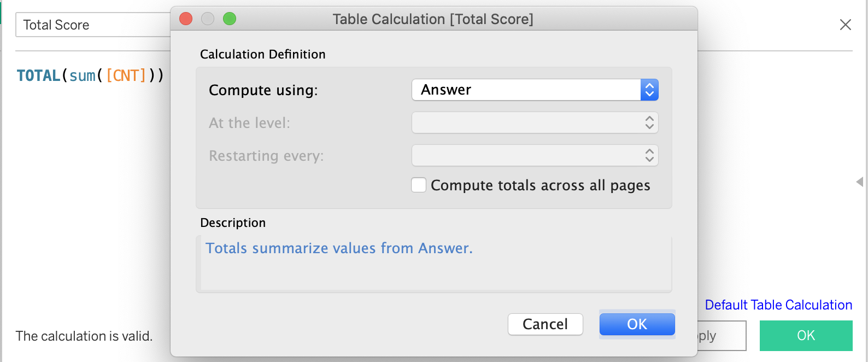Expand the side panel using the triangle arrow

click(859, 182)
